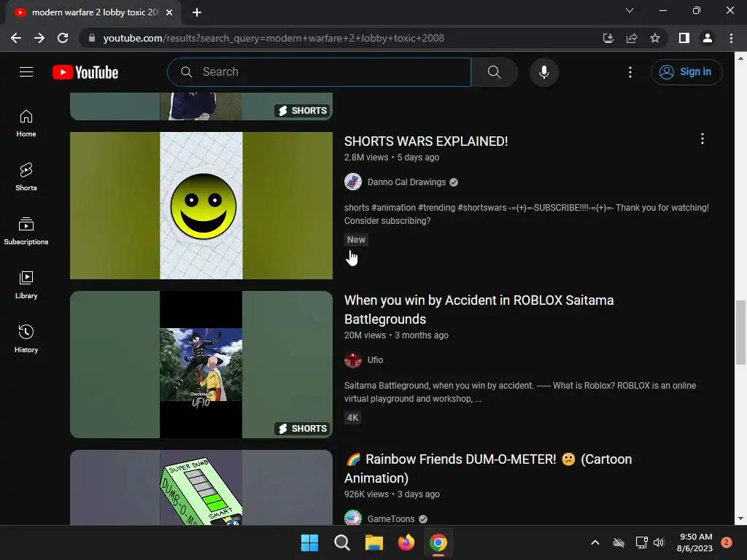Click Chrome icon in the taskbar
Image resolution: width=747 pixels, height=560 pixels.
click(x=438, y=542)
